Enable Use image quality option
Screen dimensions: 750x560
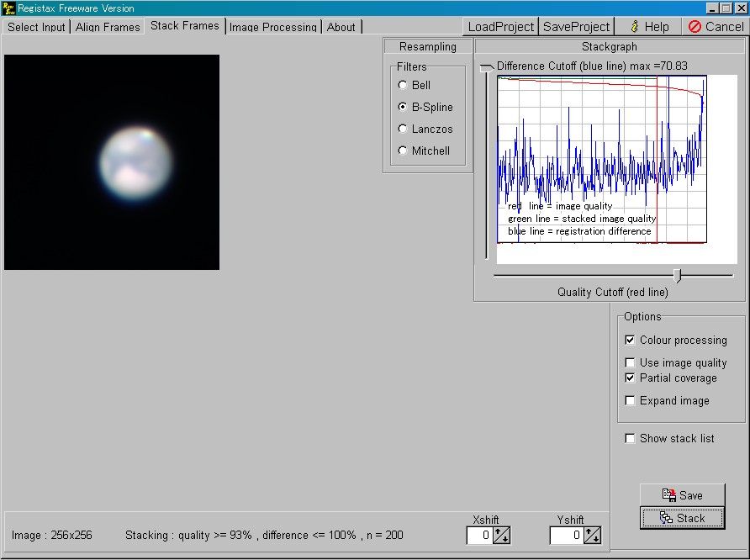(630, 363)
